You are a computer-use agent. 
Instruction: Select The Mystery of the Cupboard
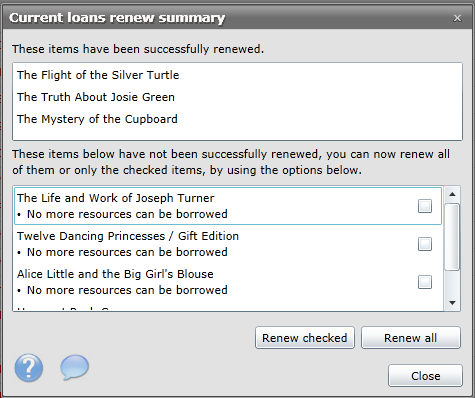click(97, 119)
